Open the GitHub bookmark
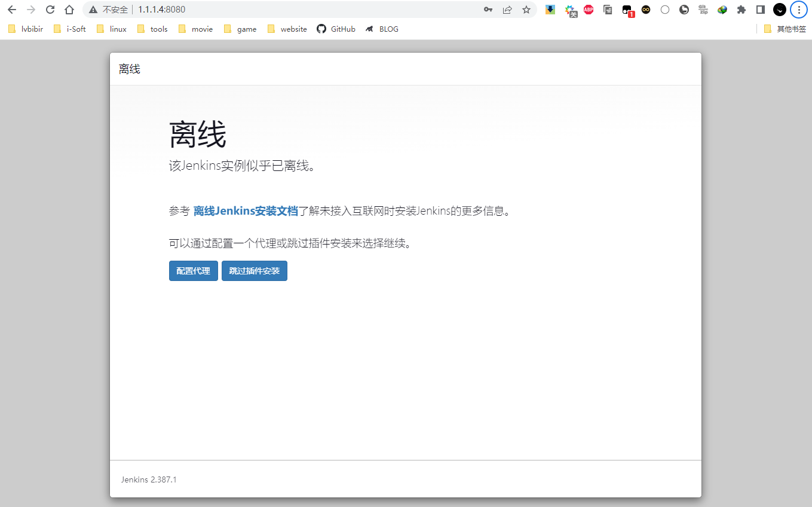This screenshot has height=507, width=812. [336, 29]
